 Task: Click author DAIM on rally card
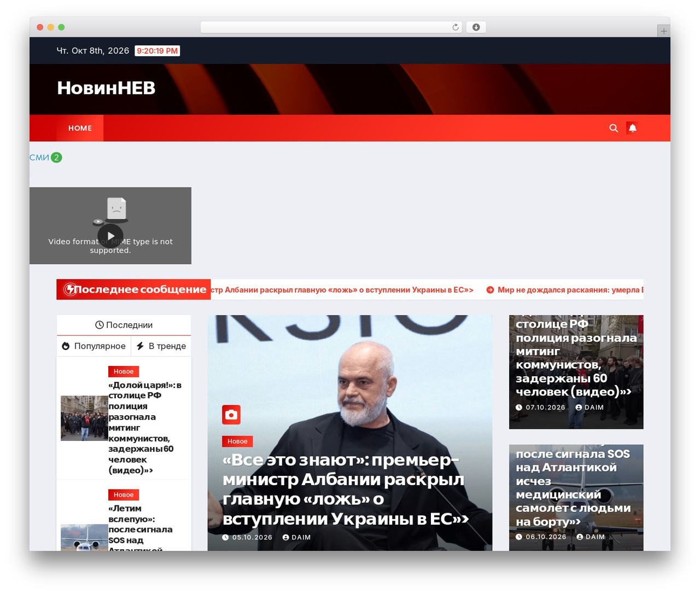click(590, 408)
